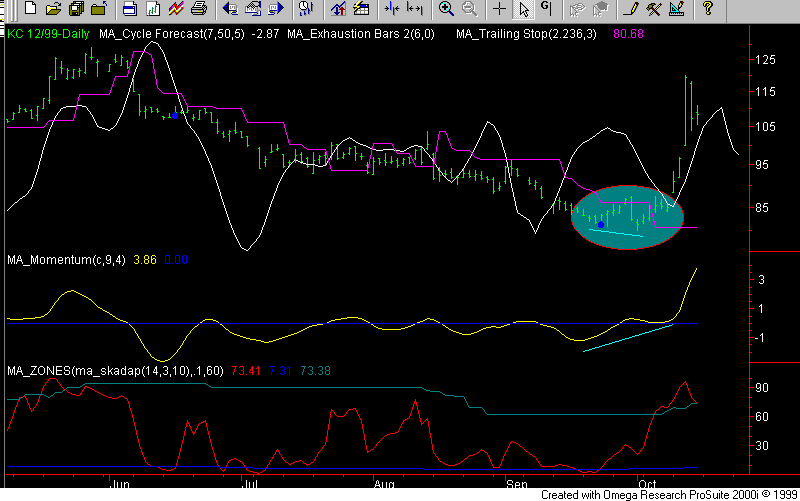Click the Zoom In magnifier icon
This screenshot has height=501, width=800.
point(446,10)
